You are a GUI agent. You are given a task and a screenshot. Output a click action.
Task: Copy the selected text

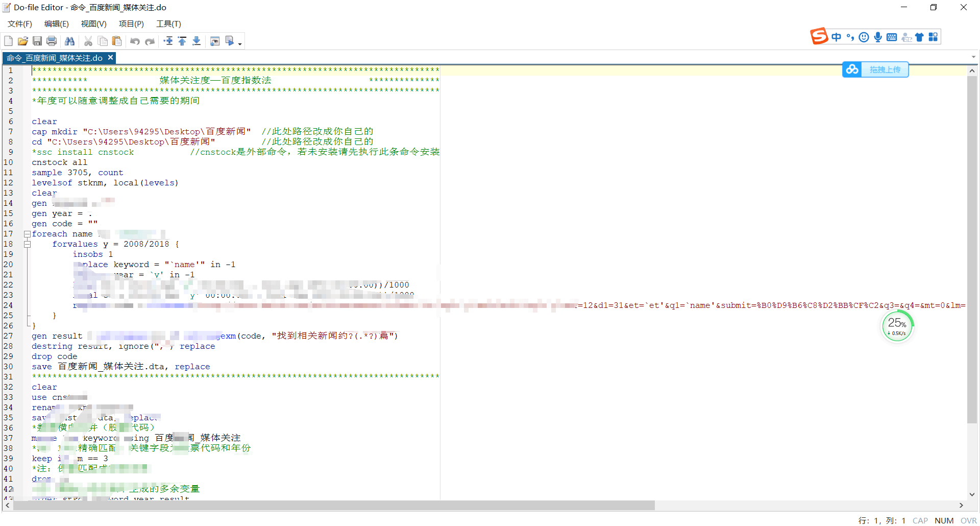[103, 41]
